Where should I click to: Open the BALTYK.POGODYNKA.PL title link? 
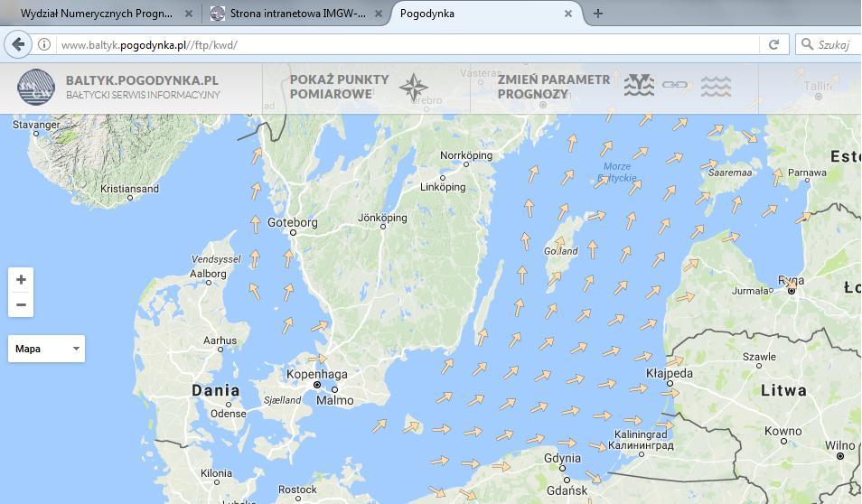(142, 80)
